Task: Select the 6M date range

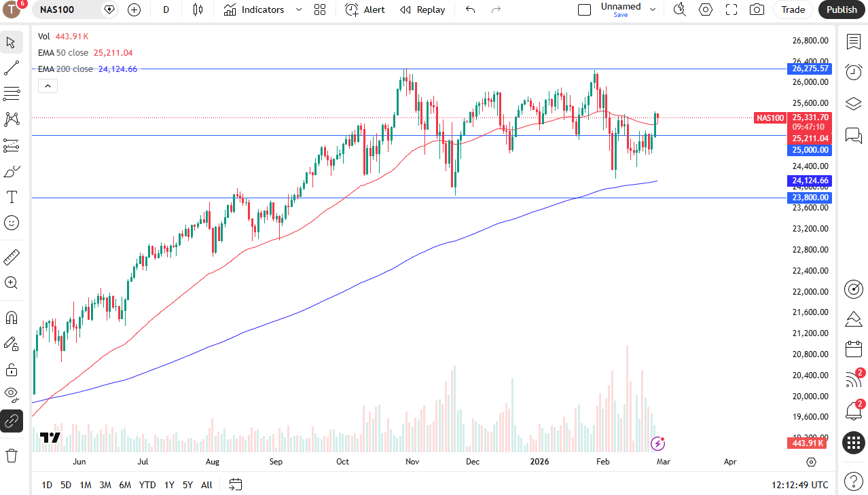Action: (x=125, y=485)
